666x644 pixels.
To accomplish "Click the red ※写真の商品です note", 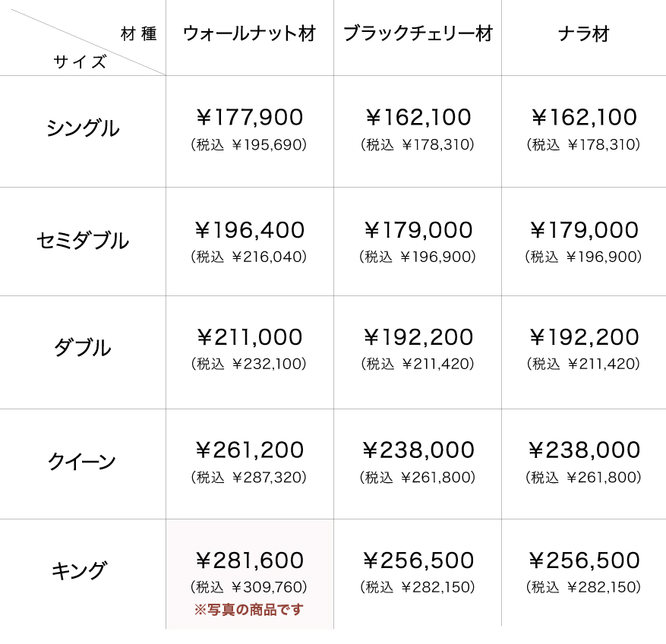I will click(249, 609).
